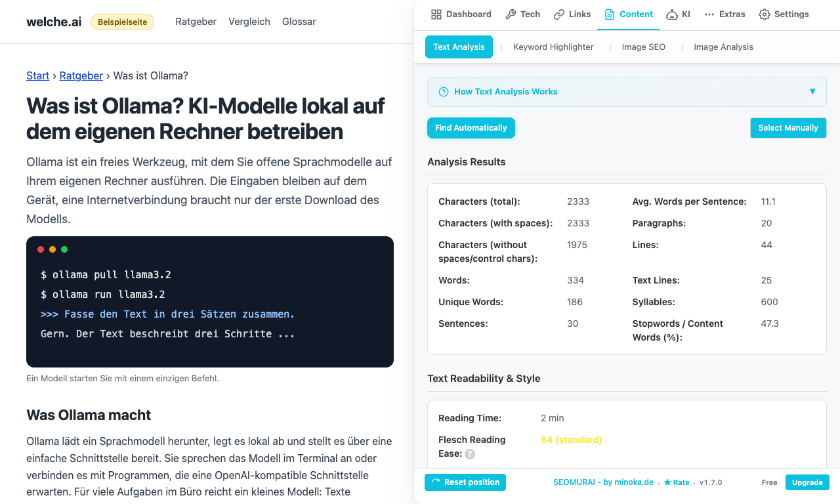Click the Sentences value 30

tap(573, 324)
